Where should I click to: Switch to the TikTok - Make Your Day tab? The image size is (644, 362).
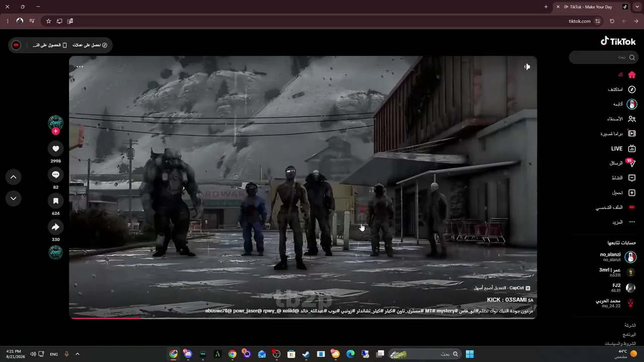[591, 7]
